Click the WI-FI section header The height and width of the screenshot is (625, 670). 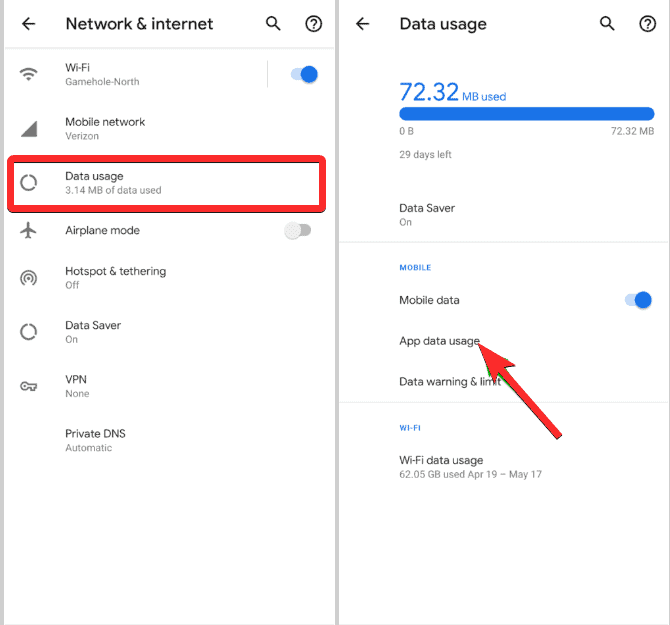click(410, 428)
